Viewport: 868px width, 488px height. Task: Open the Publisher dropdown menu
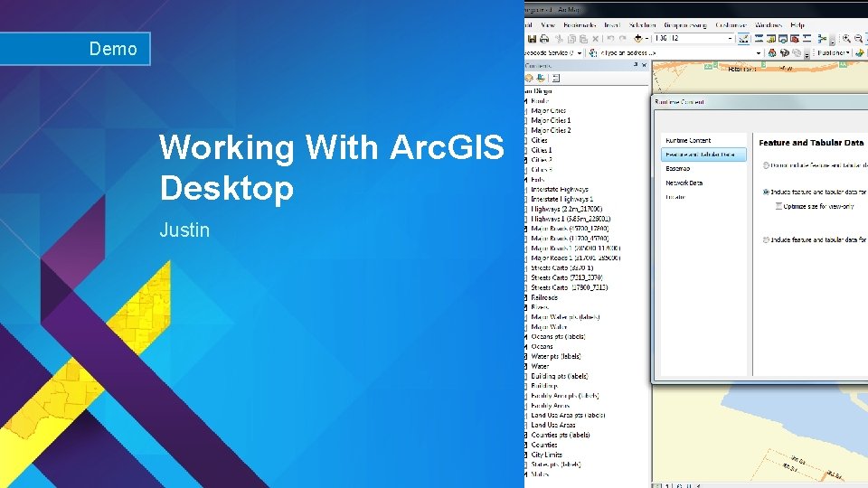(833, 53)
